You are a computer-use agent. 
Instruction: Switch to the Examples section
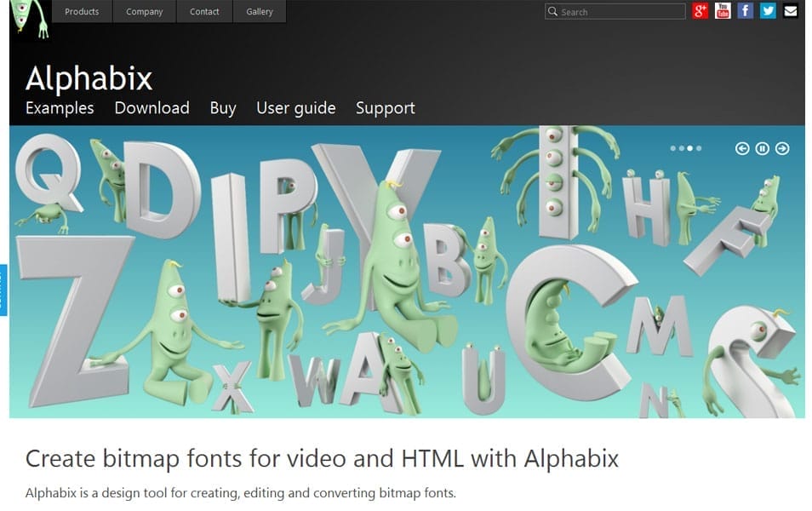pyautogui.click(x=59, y=108)
